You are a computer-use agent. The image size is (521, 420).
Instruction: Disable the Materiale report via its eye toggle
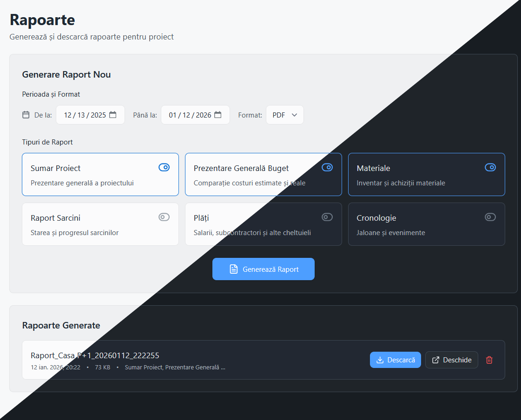pos(490,167)
